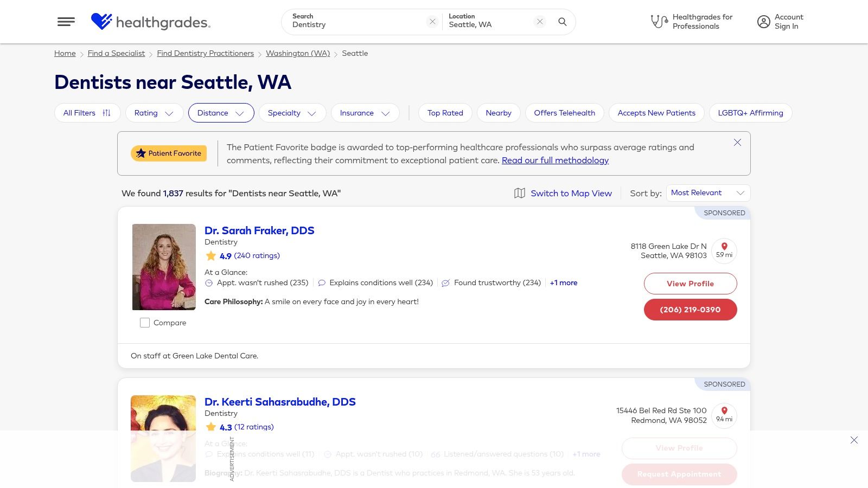Enable the Compare checkbox for Dr. Fraker
This screenshot has width=868, height=488.
point(145,322)
